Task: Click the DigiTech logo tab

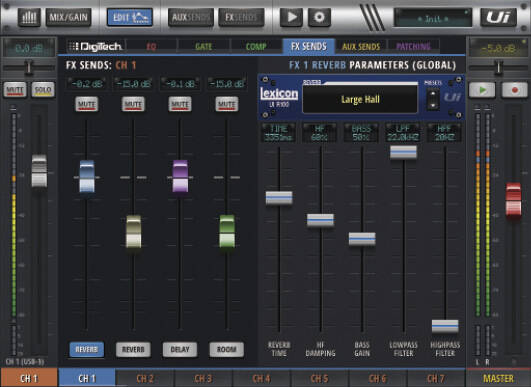Action: pyautogui.click(x=95, y=46)
